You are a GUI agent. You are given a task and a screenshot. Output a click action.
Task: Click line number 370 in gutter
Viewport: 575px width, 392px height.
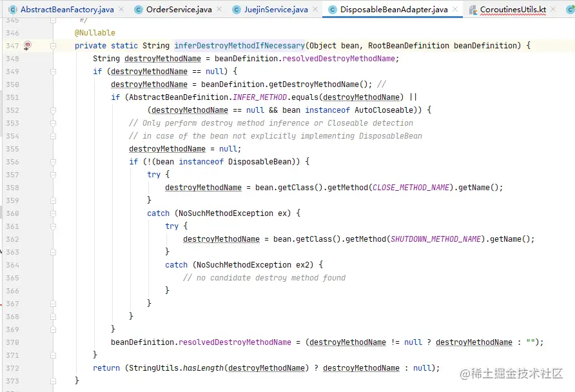point(12,342)
